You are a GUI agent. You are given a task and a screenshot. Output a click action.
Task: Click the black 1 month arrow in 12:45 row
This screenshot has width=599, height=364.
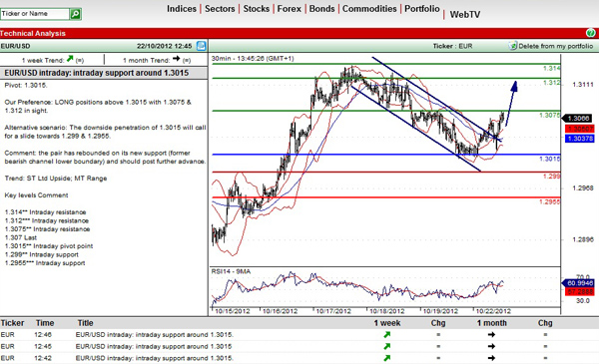tap(491, 346)
